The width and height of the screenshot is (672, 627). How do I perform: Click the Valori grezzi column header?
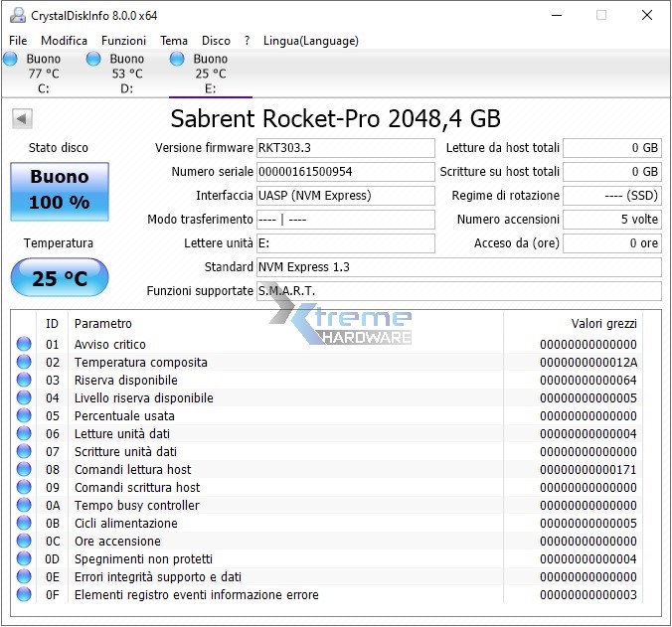click(603, 323)
